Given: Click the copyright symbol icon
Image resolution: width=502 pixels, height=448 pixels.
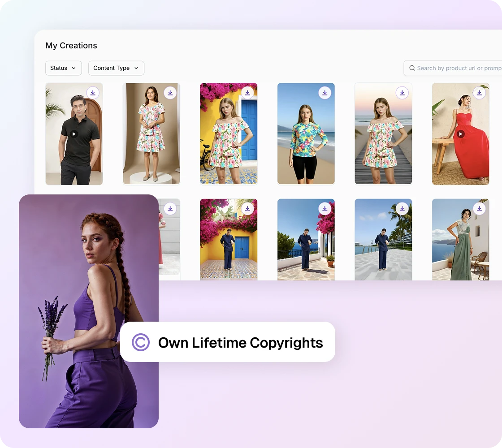Looking at the screenshot, I should coord(141,342).
